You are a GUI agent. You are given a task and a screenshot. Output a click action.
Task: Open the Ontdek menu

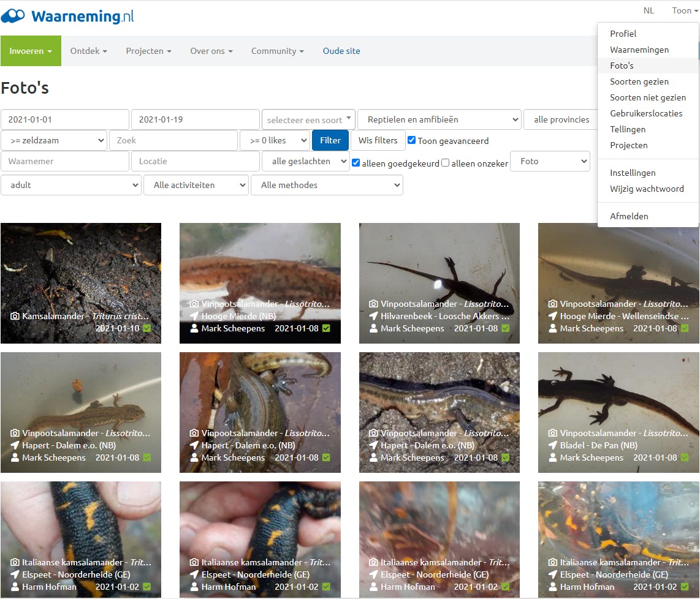pos(88,51)
